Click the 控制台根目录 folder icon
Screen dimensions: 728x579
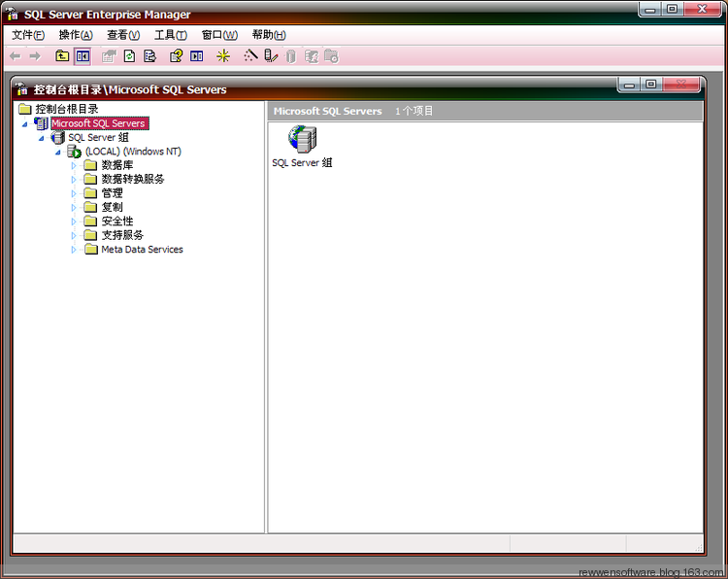(25, 109)
